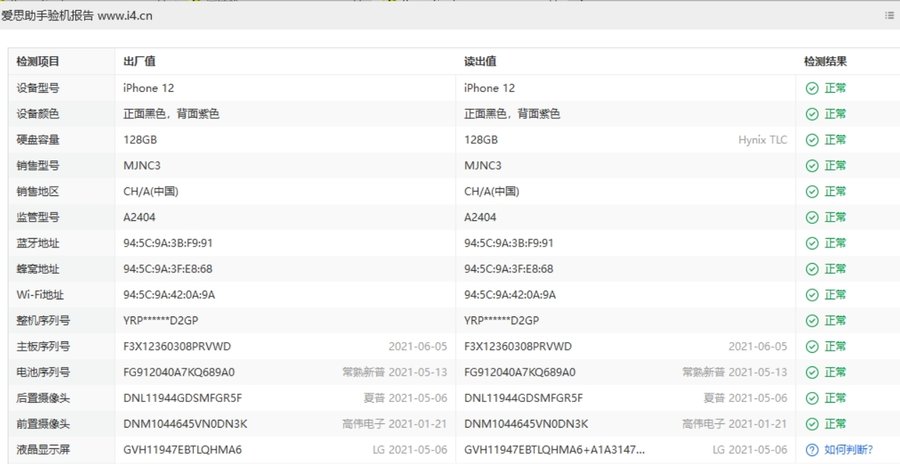Click the green check icon for 蓝牙地址
Screen dimensions: 900x464
812,243
